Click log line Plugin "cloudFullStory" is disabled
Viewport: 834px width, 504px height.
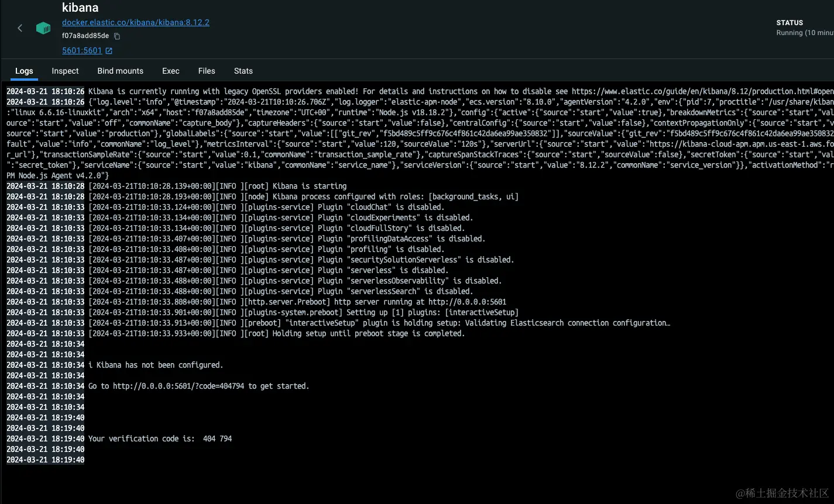tap(236, 228)
